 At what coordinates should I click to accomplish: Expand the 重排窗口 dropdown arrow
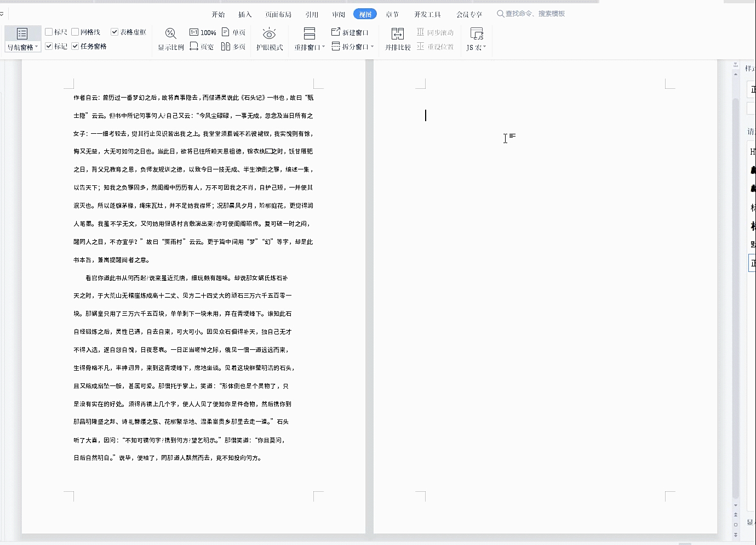323,47
